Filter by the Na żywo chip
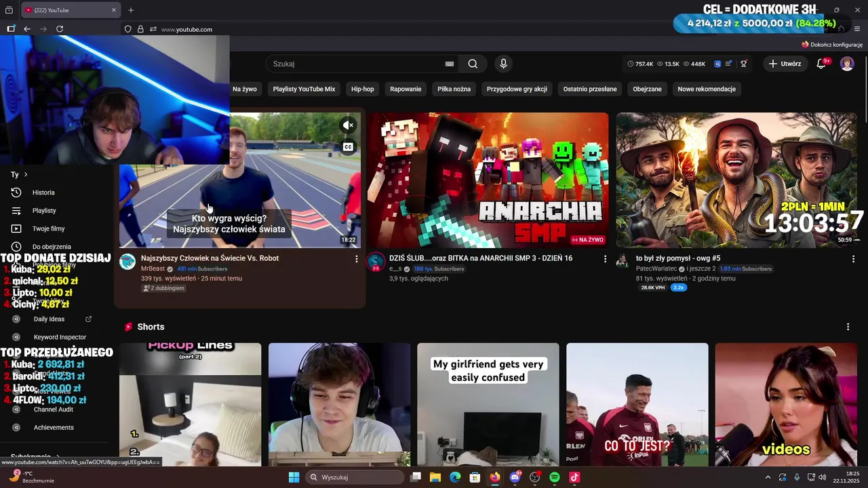The width and height of the screenshot is (868, 488). [244, 89]
